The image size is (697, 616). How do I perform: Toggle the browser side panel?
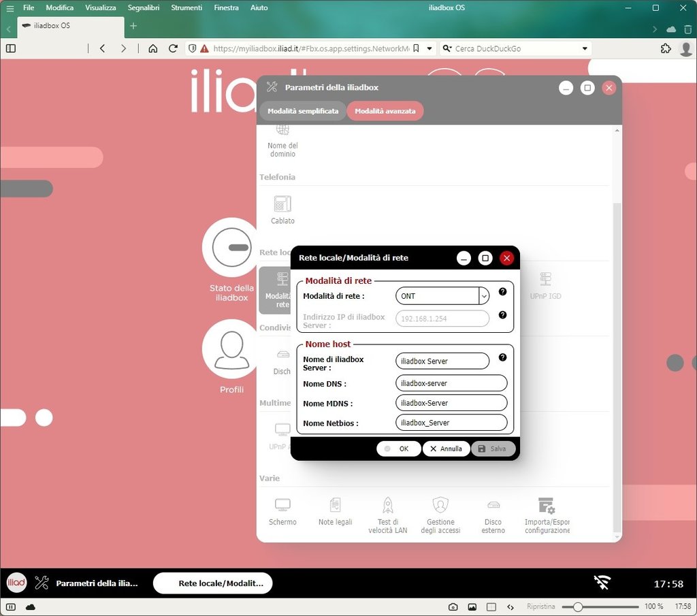click(x=11, y=48)
